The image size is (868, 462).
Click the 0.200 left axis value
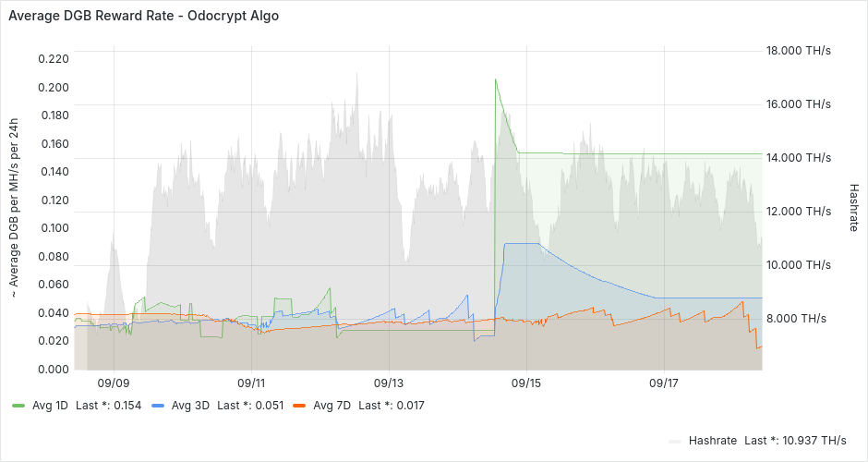[x=54, y=87]
